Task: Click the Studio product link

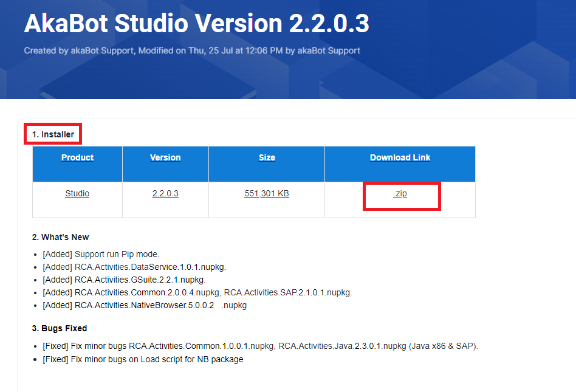Action: pyautogui.click(x=77, y=194)
